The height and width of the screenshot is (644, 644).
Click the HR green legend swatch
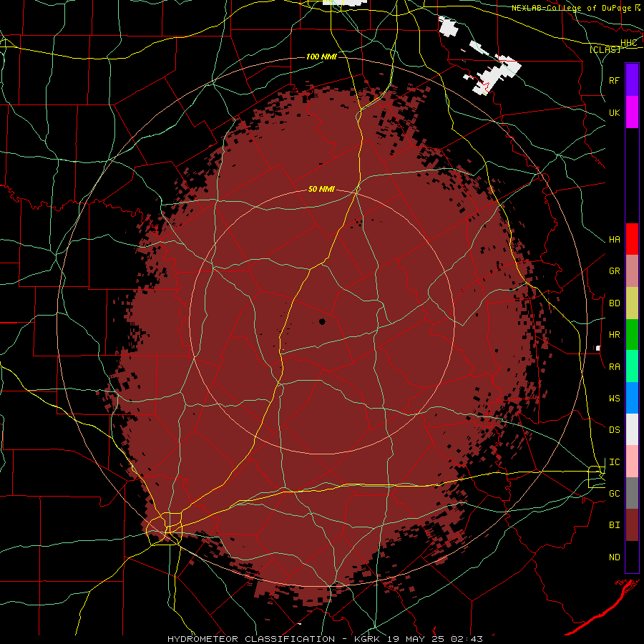pos(632,335)
